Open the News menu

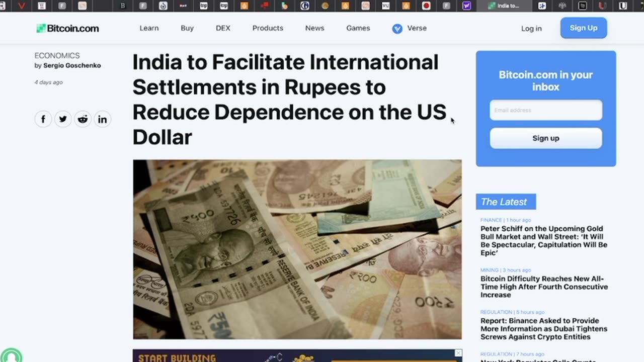click(314, 28)
